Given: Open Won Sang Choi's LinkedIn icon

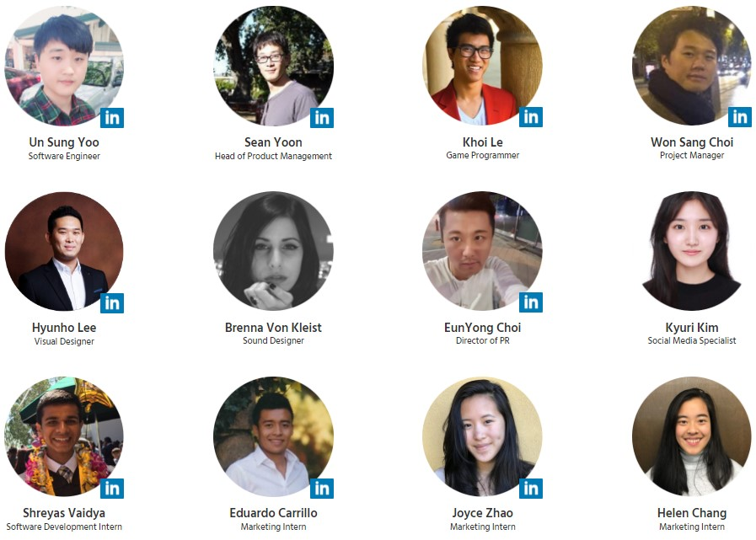Looking at the screenshot, I should tap(740, 117).
